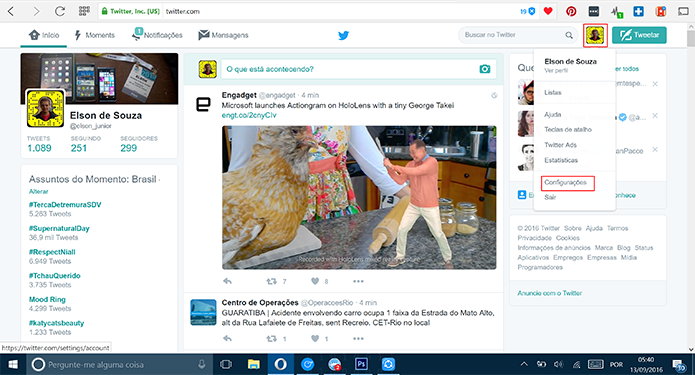Screen dimensions: 695x375
Task: Click the browser forward arrow
Action: pos(36,11)
